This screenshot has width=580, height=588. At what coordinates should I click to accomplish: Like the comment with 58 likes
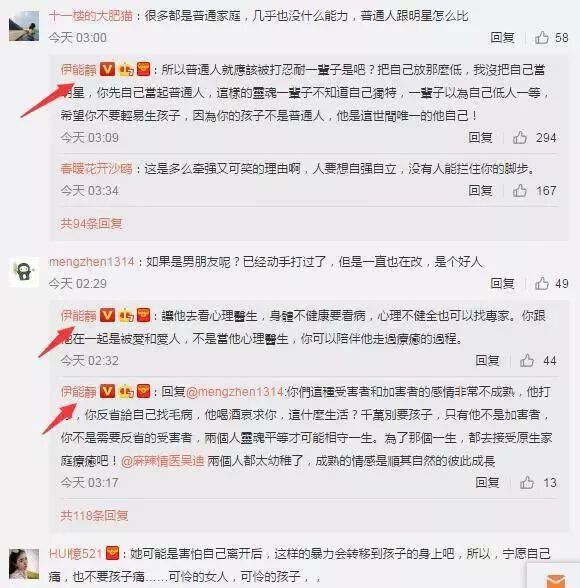(x=542, y=38)
